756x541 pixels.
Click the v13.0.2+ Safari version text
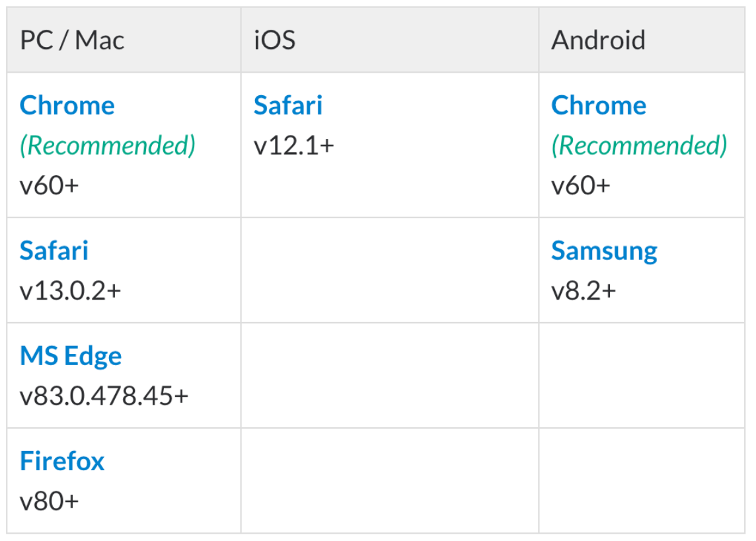click(x=71, y=291)
